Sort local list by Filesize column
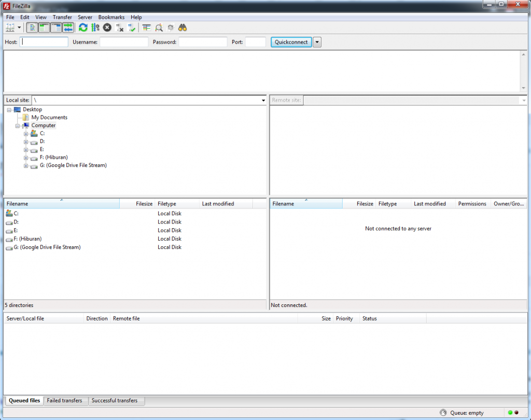The height and width of the screenshot is (420, 531). pos(137,204)
